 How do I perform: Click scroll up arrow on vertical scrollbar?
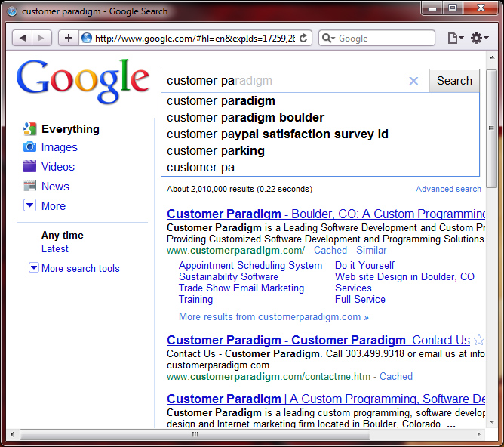[x=492, y=57]
